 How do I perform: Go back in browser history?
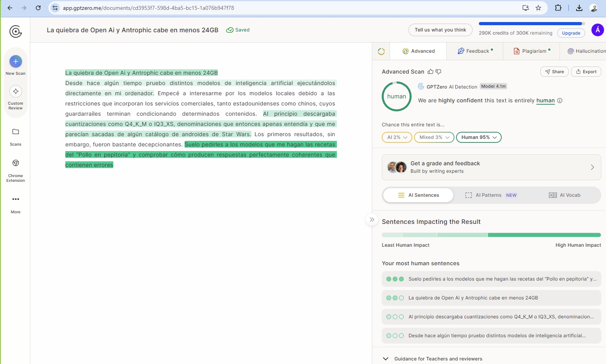tap(10, 8)
